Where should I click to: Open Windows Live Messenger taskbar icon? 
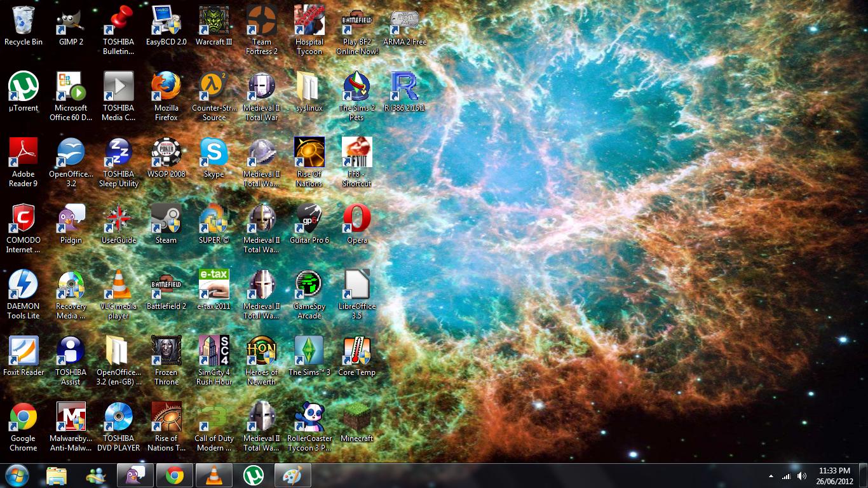click(x=96, y=475)
